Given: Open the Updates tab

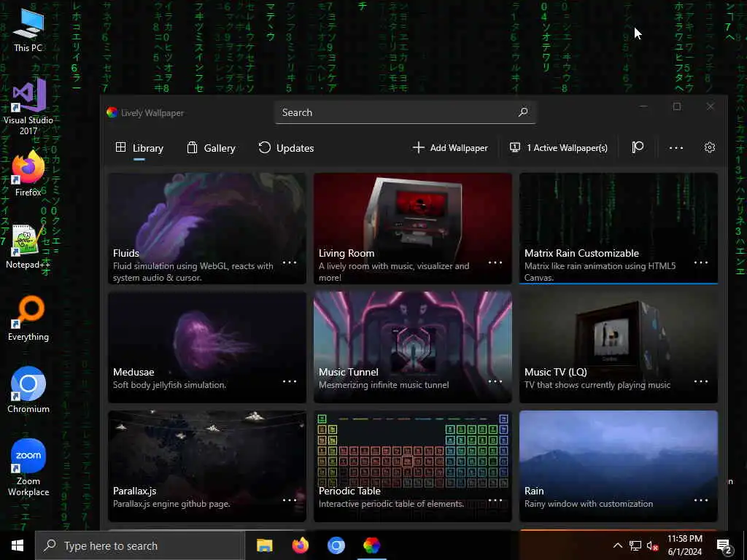Looking at the screenshot, I should pos(286,147).
